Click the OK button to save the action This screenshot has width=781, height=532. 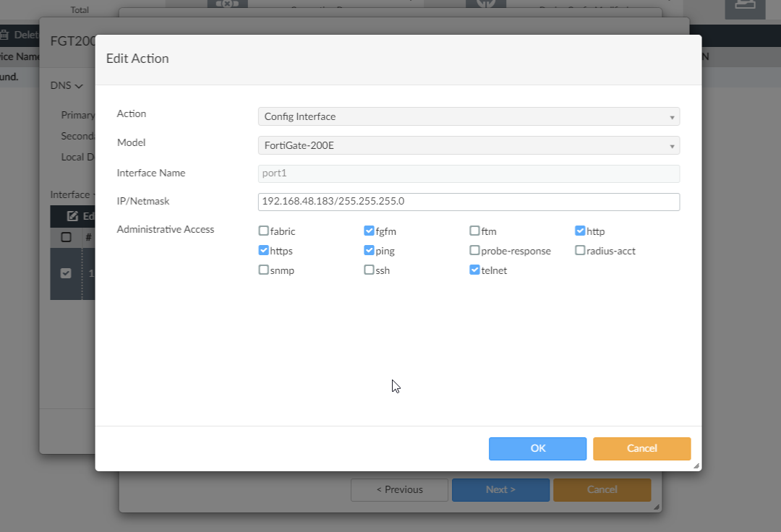(537, 448)
